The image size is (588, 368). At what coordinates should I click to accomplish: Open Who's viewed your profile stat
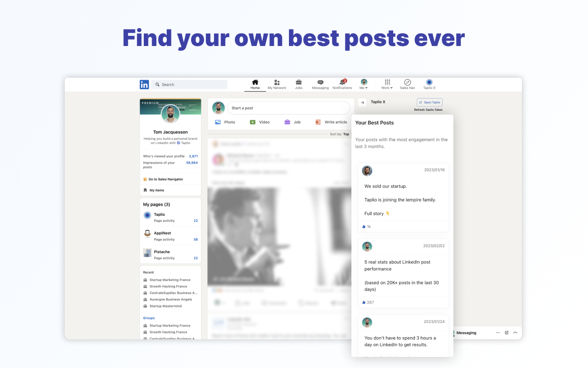click(170, 156)
